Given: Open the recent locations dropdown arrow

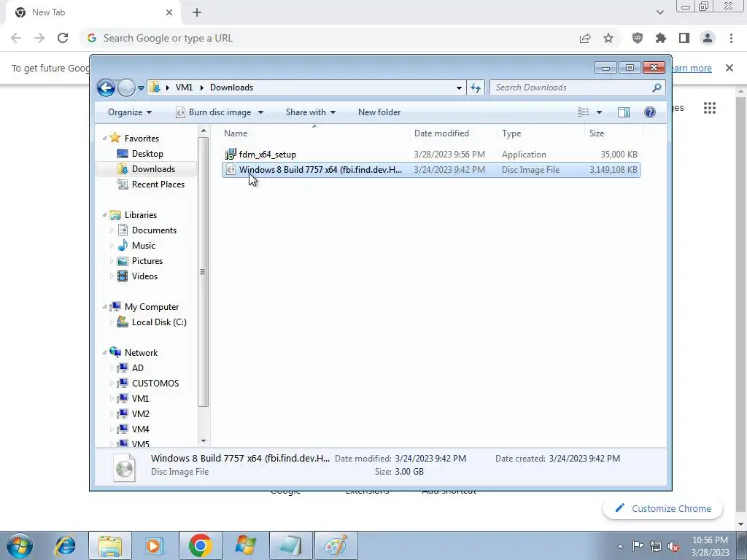Looking at the screenshot, I should pyautogui.click(x=141, y=87).
